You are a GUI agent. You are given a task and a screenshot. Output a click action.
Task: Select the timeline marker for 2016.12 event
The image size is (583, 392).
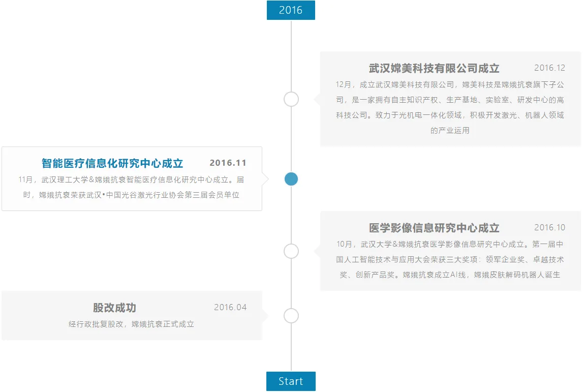coord(291,99)
